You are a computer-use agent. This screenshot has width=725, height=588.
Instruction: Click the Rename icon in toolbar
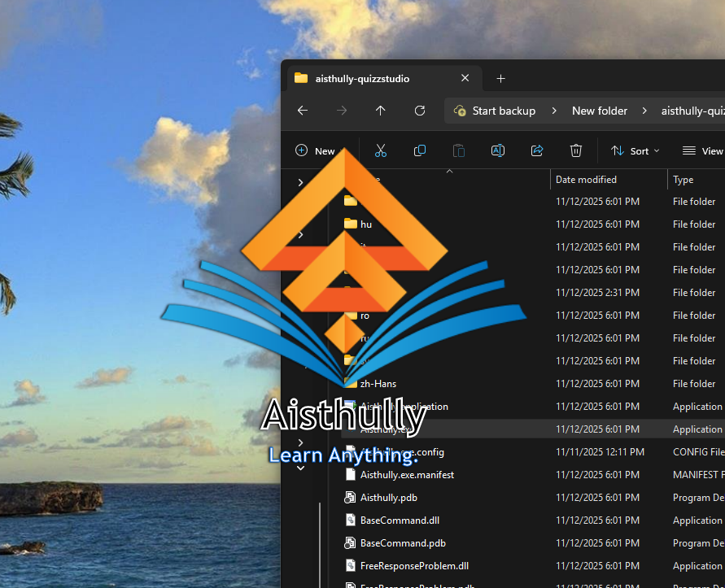tap(498, 150)
